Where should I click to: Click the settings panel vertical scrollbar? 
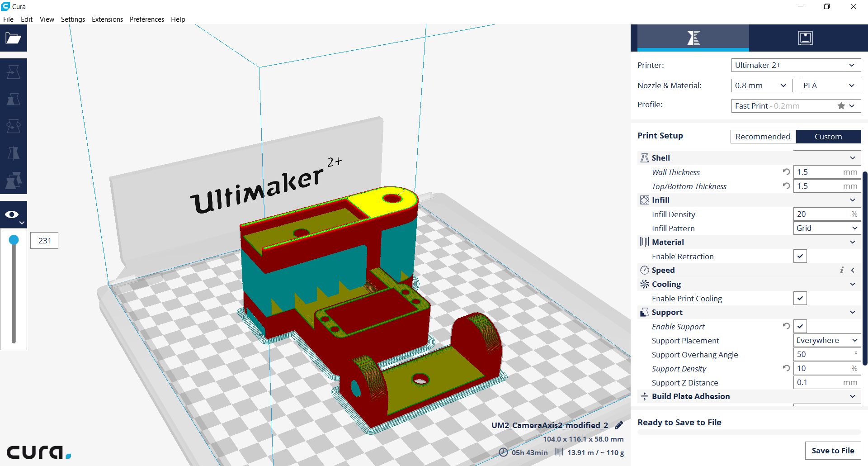[865, 268]
